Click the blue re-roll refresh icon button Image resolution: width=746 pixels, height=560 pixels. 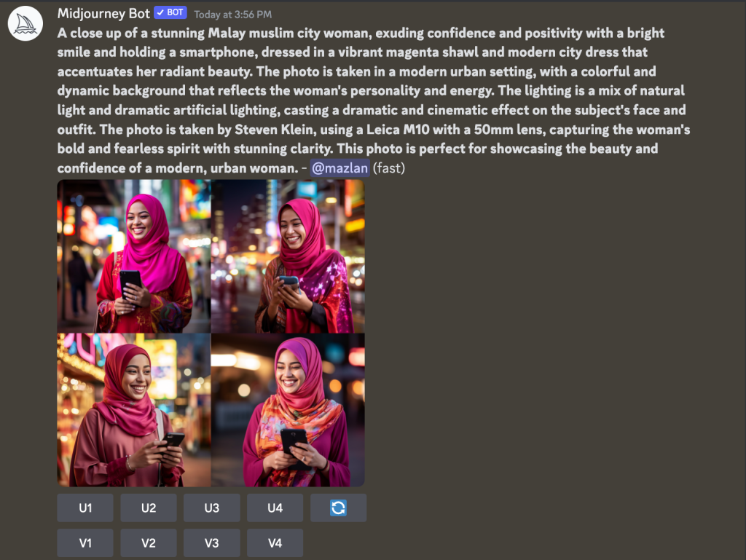tap(338, 508)
